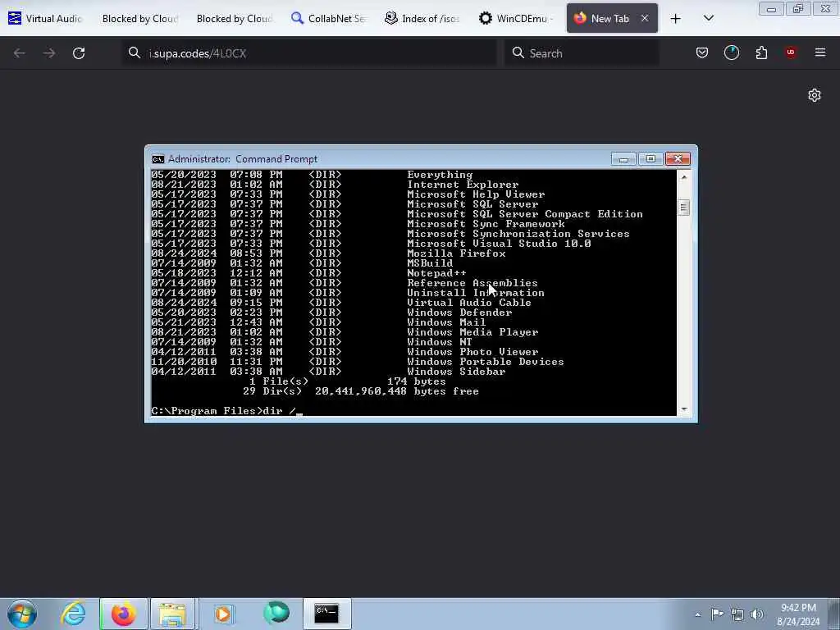Close the New Tab tab
840x630 pixels.
coord(645,18)
